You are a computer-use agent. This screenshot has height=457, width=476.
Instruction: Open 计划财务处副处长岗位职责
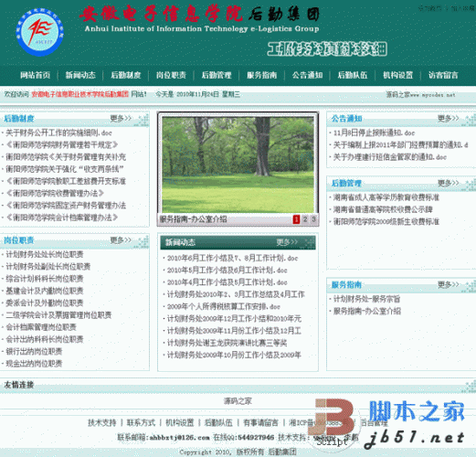click(48, 267)
